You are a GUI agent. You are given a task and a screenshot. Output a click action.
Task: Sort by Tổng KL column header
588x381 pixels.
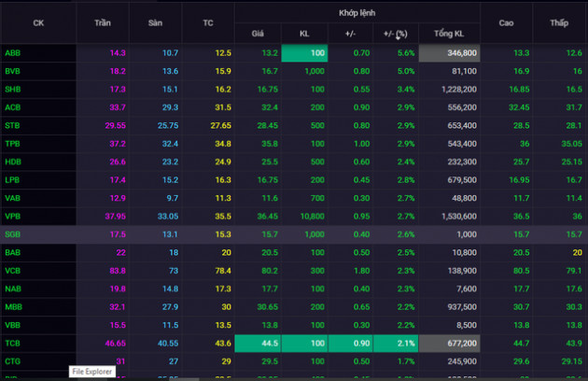pos(449,34)
